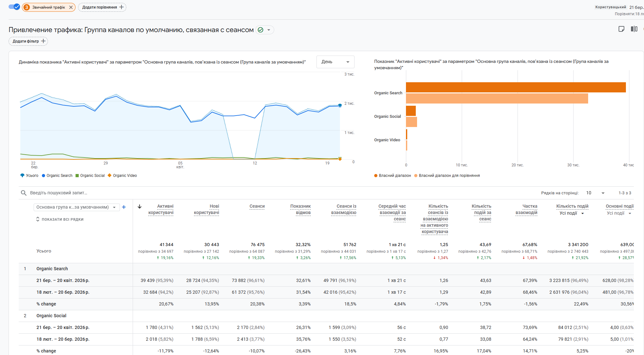644x355 pixels.
Task: Click the Organic Search dark orange bar
Action: 515,87
